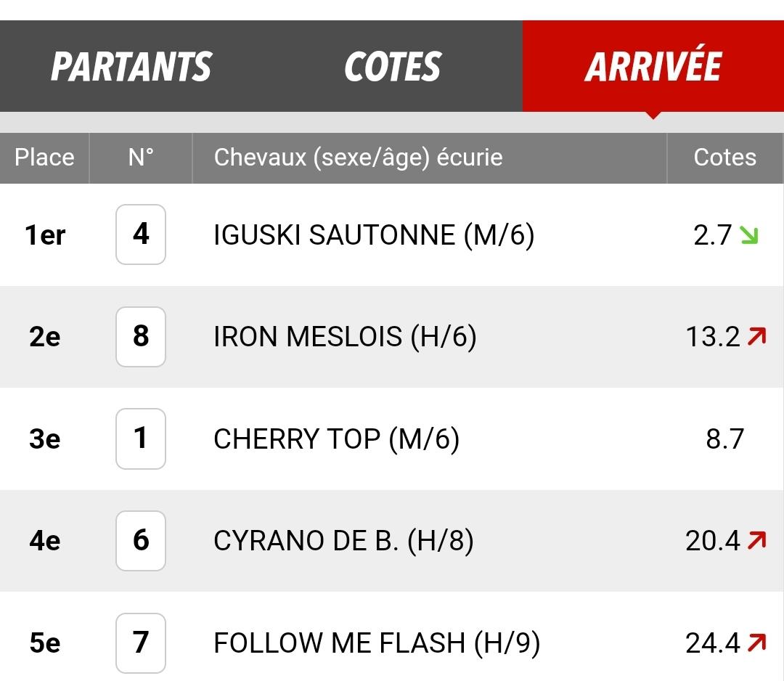This screenshot has height=681, width=784.
Task: Click red up arrow beside 20.4
Action: [x=757, y=540]
